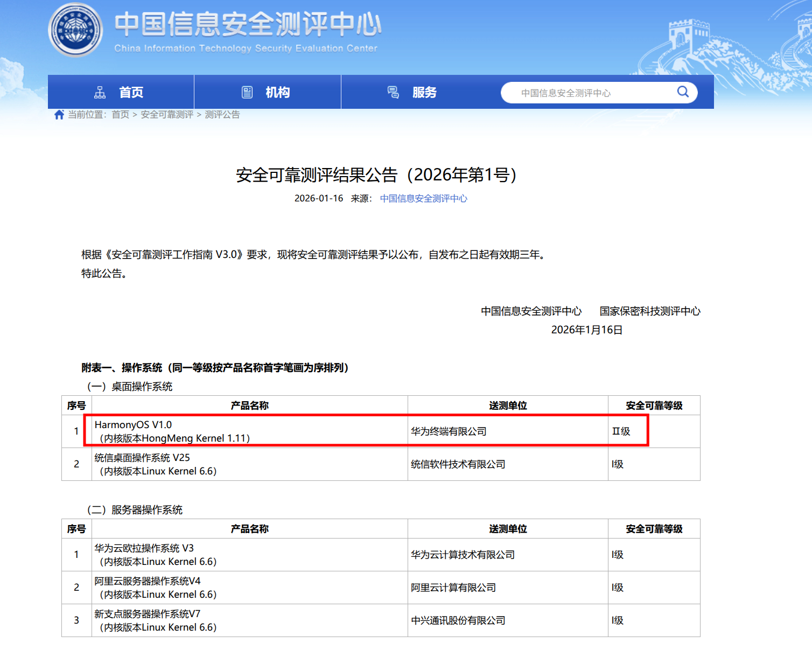Open the 机构 navigation menu item
Screen dimensions: 812x650
tap(277, 93)
